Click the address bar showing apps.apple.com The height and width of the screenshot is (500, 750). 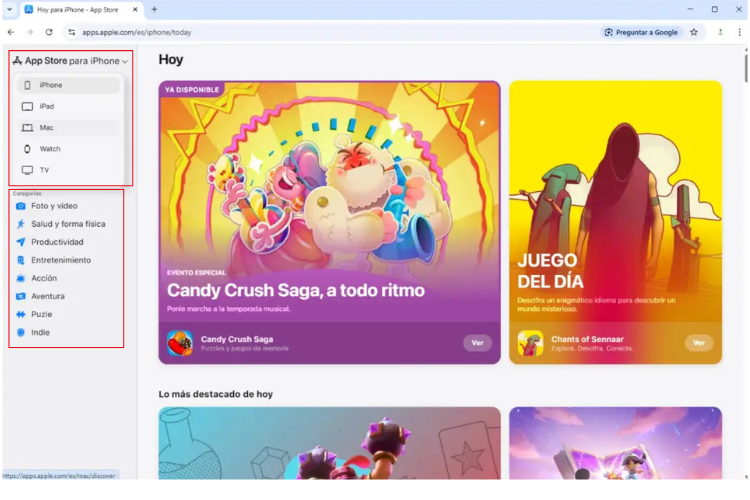tap(300, 32)
